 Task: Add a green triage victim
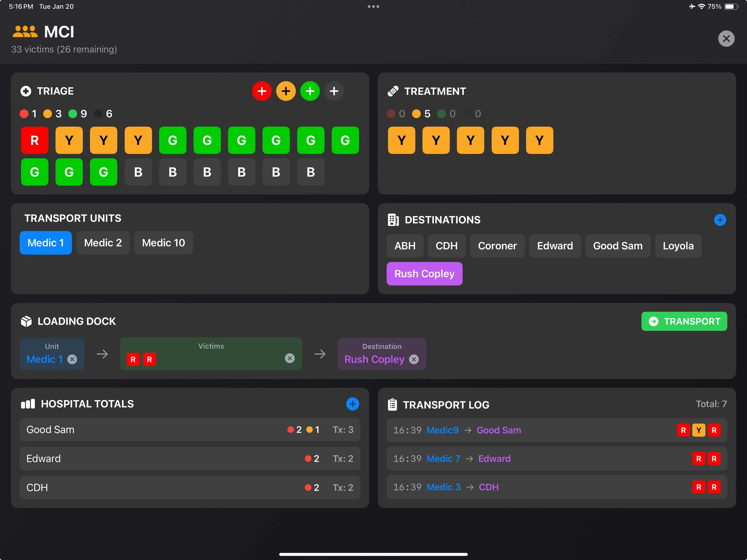(x=310, y=91)
